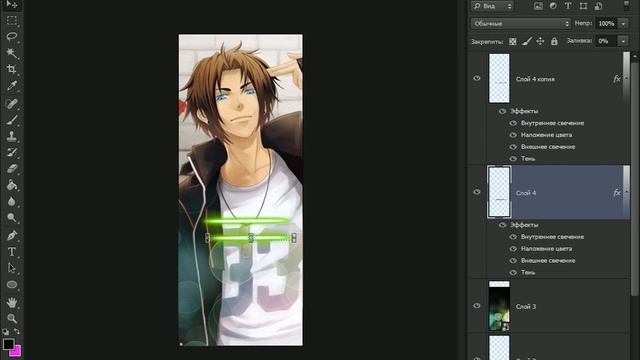Hide Эффекты of Слой 4 копия
640x360 pixels.
(x=502, y=111)
